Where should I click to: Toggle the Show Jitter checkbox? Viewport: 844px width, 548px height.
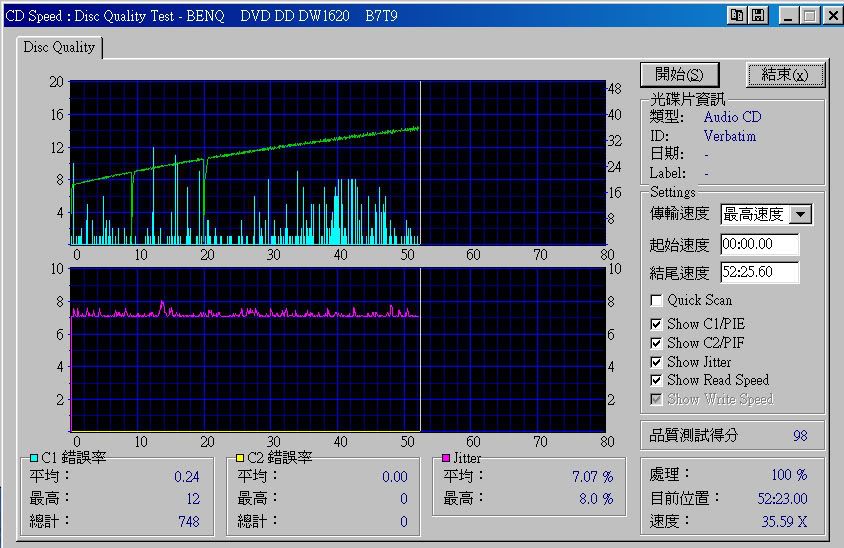pyautogui.click(x=656, y=362)
